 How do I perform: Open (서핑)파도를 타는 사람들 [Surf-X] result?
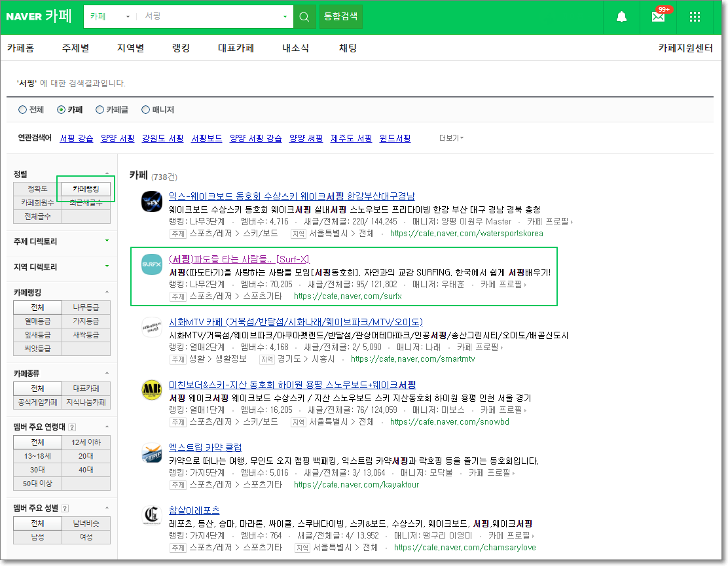(239, 259)
